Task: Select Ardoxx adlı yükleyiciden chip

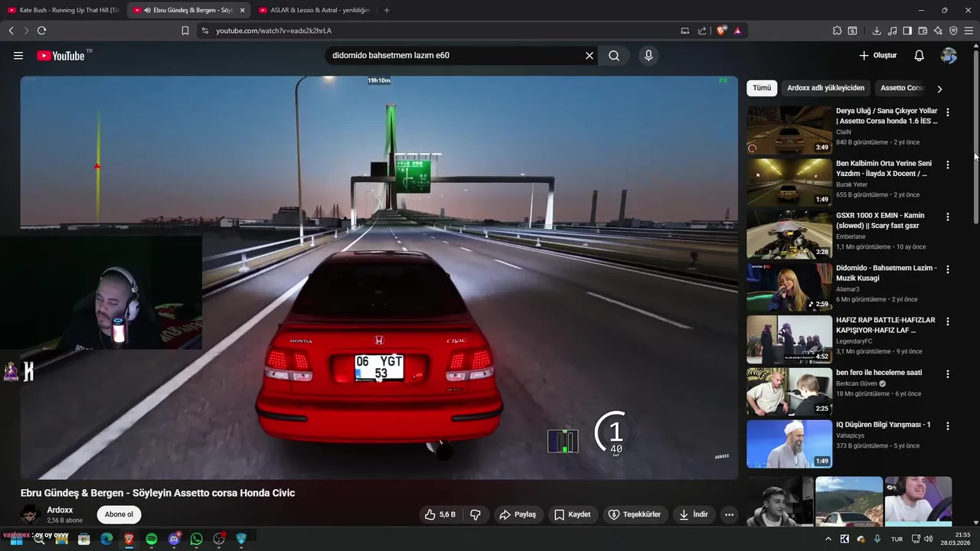Action: pyautogui.click(x=825, y=88)
